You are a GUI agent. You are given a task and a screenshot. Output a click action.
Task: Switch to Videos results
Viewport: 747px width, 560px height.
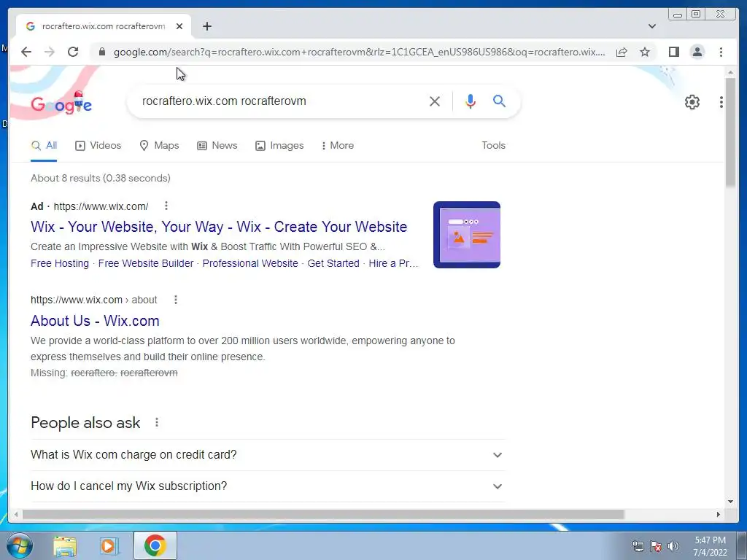98,146
